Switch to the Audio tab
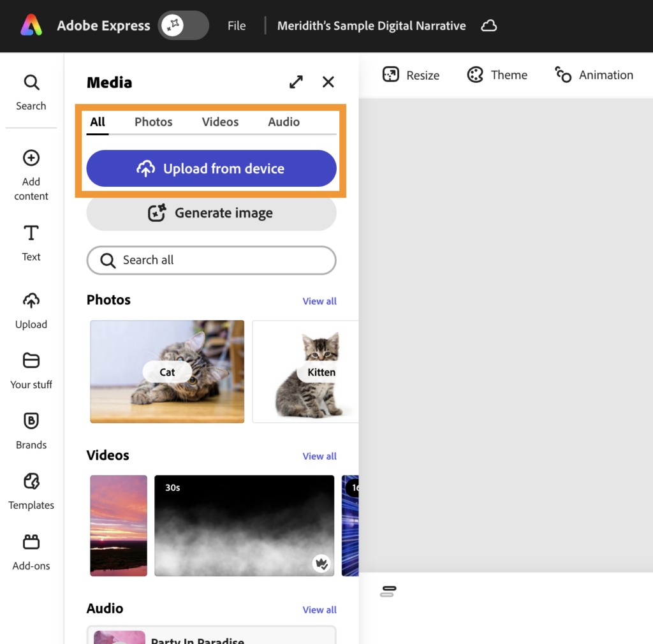653x644 pixels. point(284,122)
